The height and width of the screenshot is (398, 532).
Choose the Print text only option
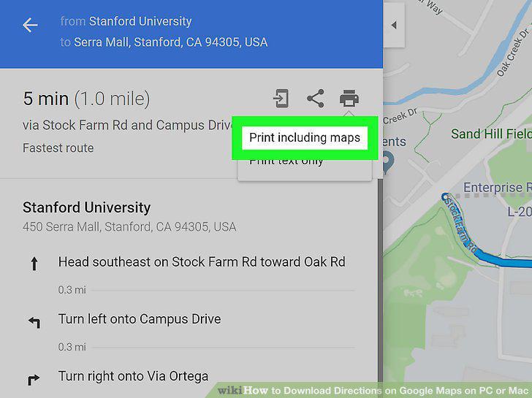tap(286, 162)
